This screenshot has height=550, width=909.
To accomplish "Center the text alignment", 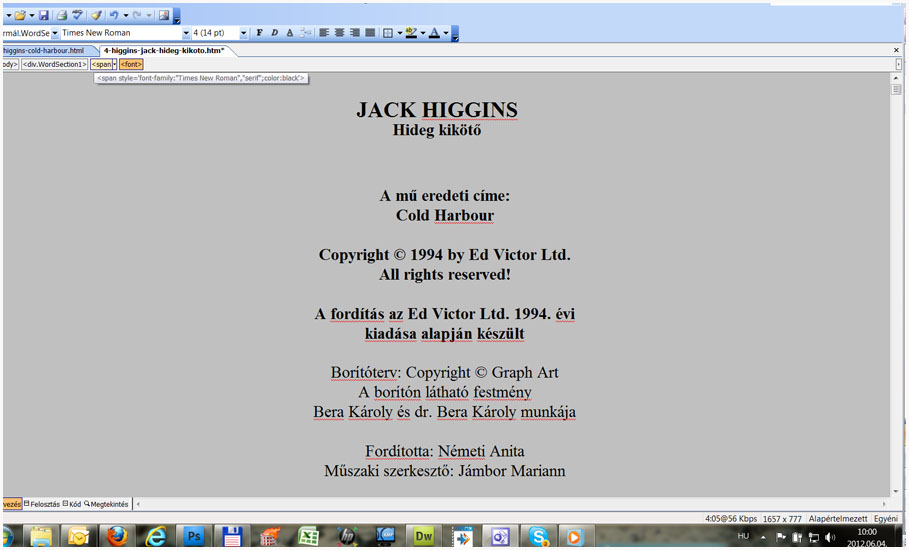I will (x=339, y=33).
